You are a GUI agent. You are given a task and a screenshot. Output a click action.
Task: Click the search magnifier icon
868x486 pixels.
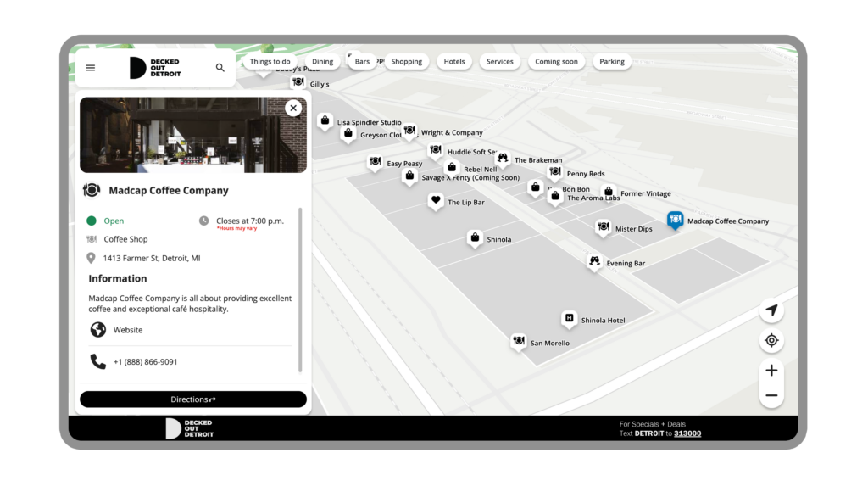pyautogui.click(x=220, y=68)
